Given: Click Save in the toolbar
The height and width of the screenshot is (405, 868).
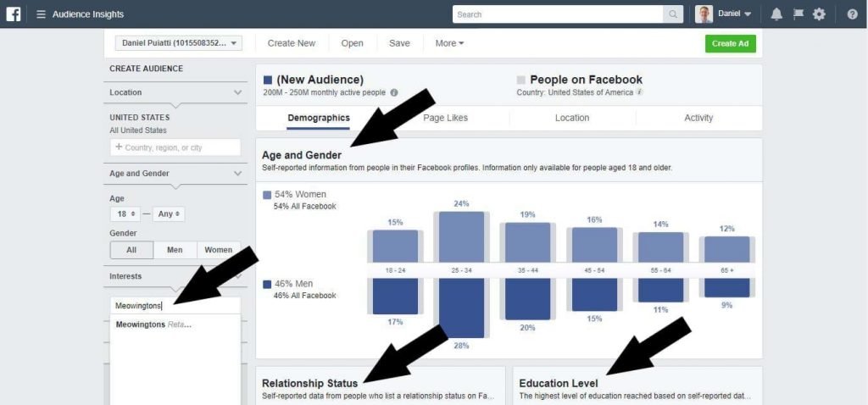Looking at the screenshot, I should (x=399, y=43).
